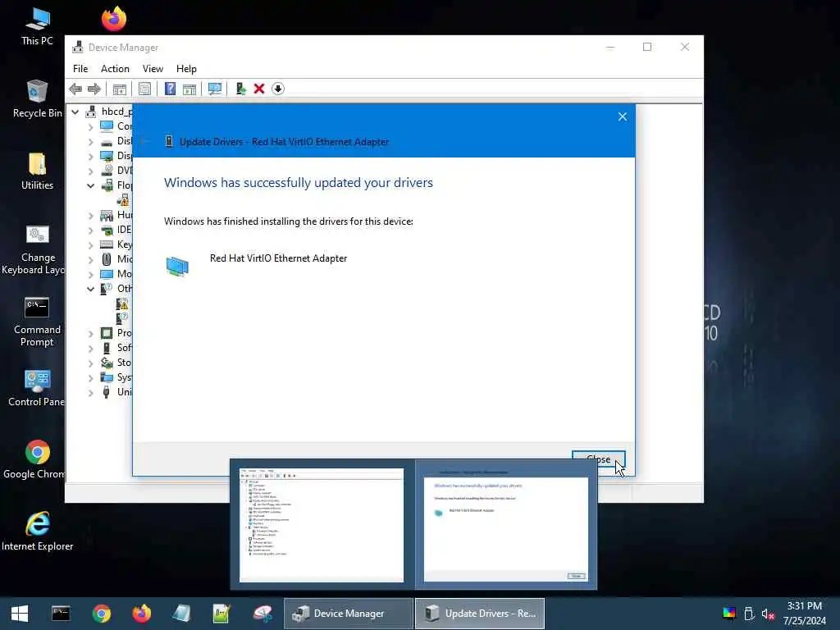Click the Device Manager taskbar button
Viewport: 840px width, 630px height.
pyautogui.click(x=348, y=614)
